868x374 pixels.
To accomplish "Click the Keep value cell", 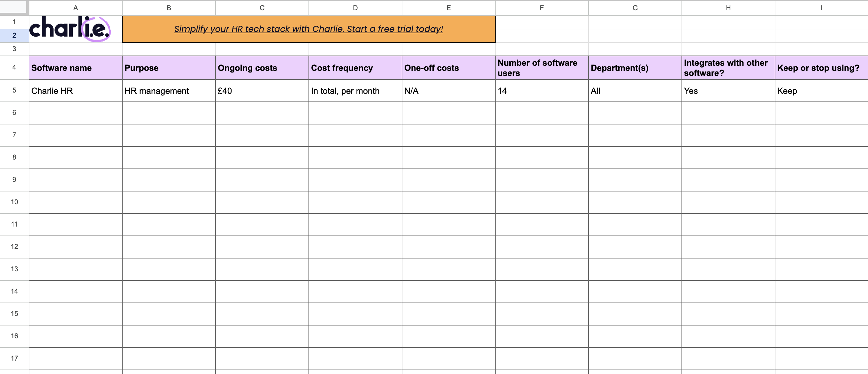I will [821, 91].
